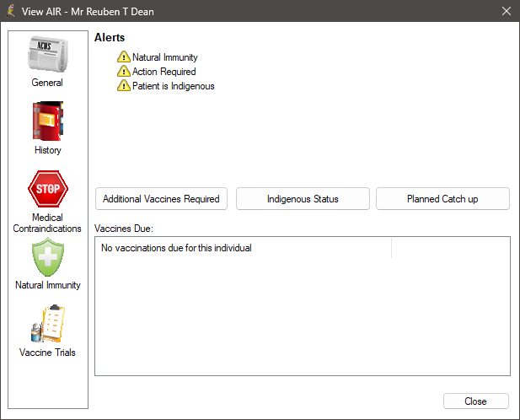Select the Vaccine Trials clipboard icon
The image size is (520, 420).
(x=47, y=324)
